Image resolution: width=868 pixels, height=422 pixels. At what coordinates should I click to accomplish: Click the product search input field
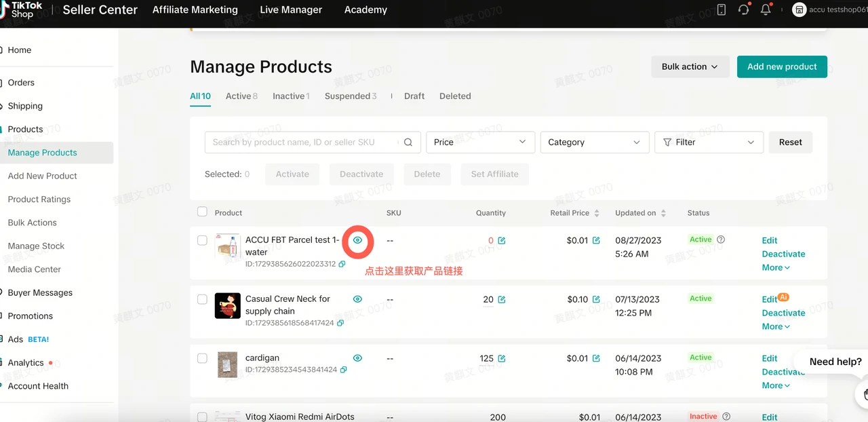pyautogui.click(x=302, y=142)
